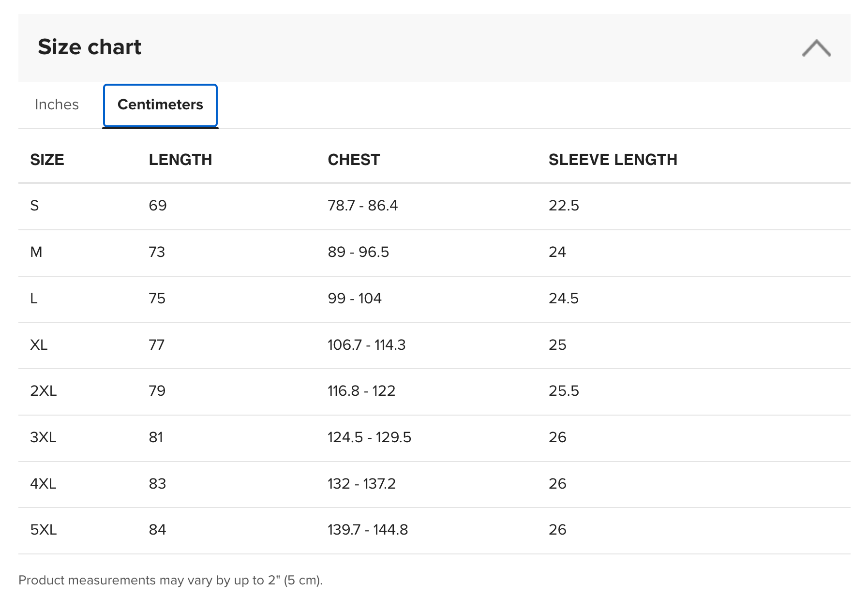
Task: Select the 4XL size row label
Action: pos(43,484)
